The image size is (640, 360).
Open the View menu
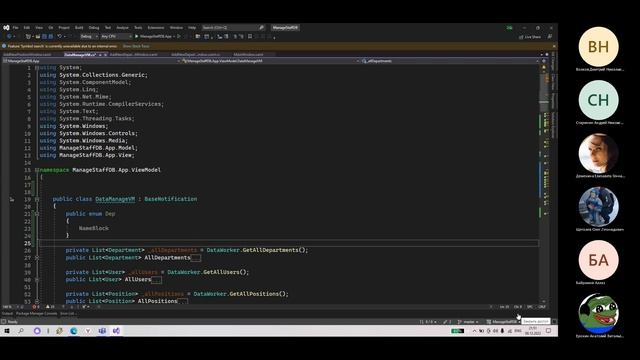[x=39, y=28]
